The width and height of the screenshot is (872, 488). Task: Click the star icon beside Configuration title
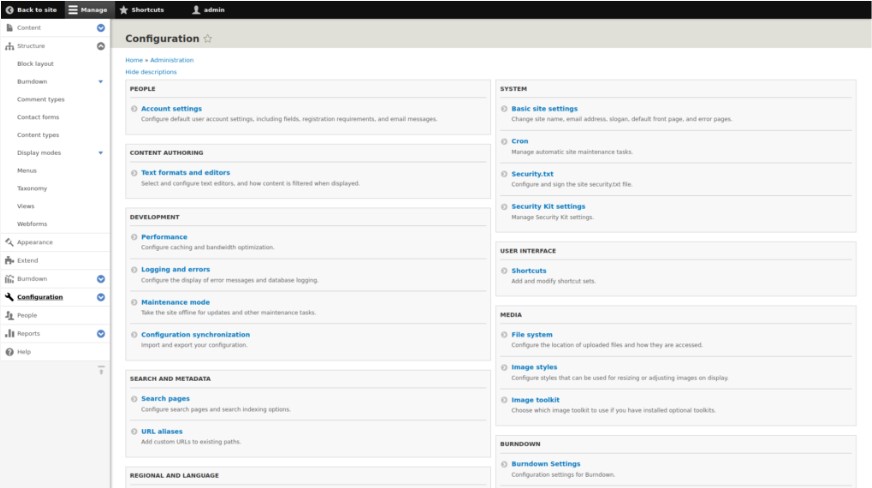(208, 39)
